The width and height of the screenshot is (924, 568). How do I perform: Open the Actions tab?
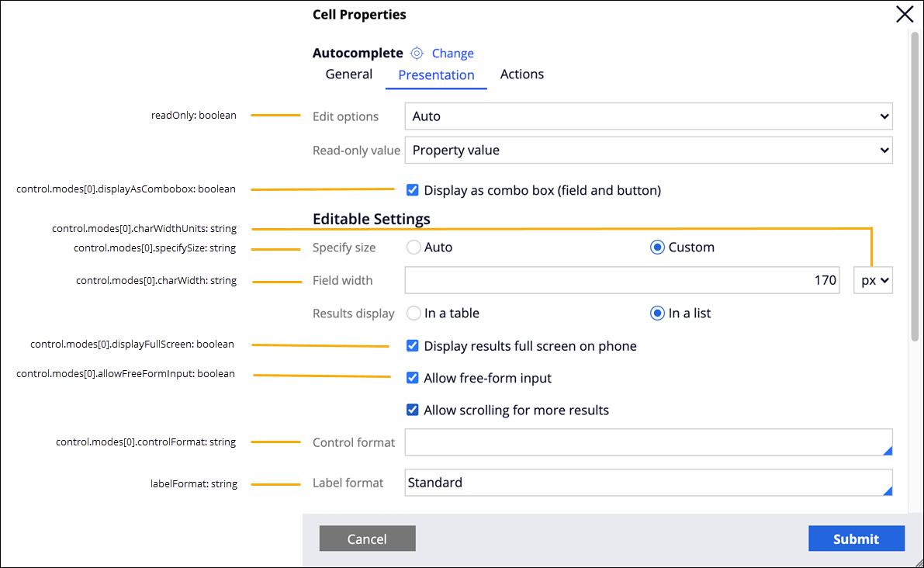coord(522,74)
